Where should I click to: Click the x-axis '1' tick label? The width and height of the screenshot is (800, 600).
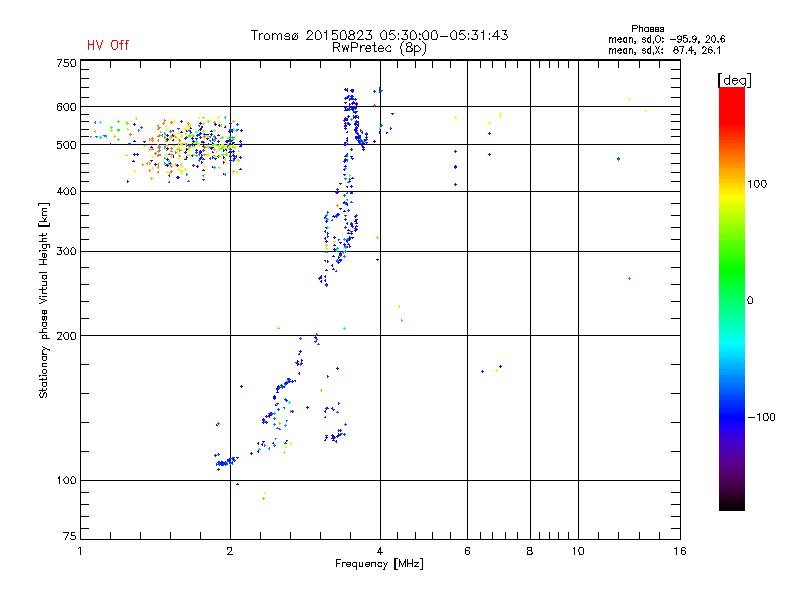tap(80, 551)
